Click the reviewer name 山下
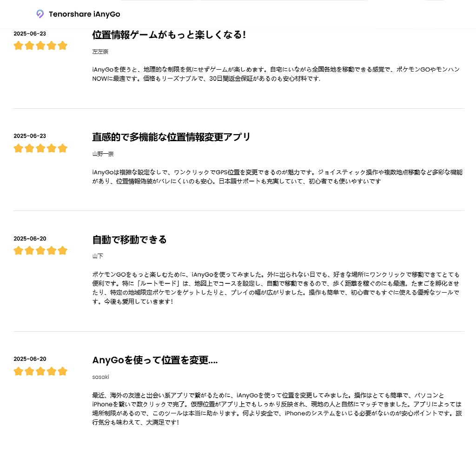This screenshot has width=476, height=451. 98,256
